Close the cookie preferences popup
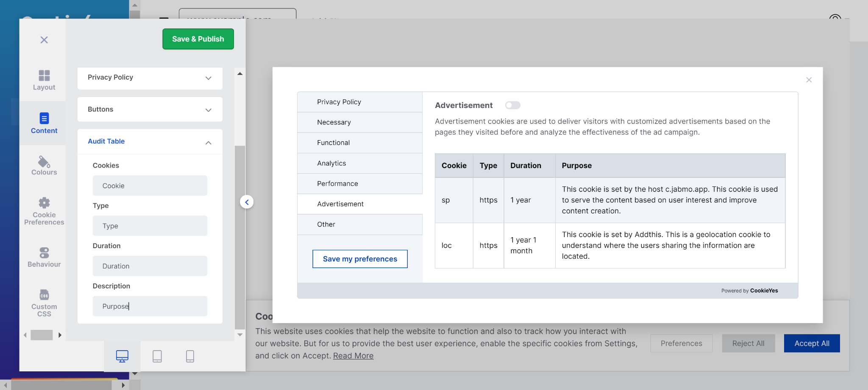Viewport: 868px width, 390px height. point(809,80)
